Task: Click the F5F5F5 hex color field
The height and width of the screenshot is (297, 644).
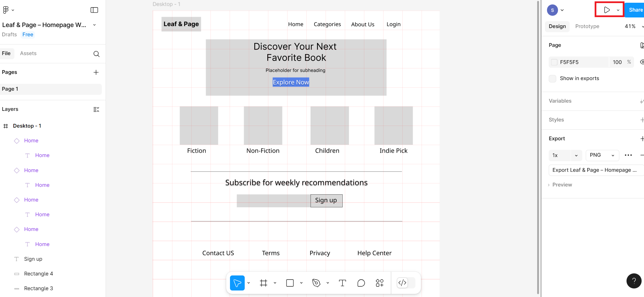Action: pyautogui.click(x=579, y=62)
